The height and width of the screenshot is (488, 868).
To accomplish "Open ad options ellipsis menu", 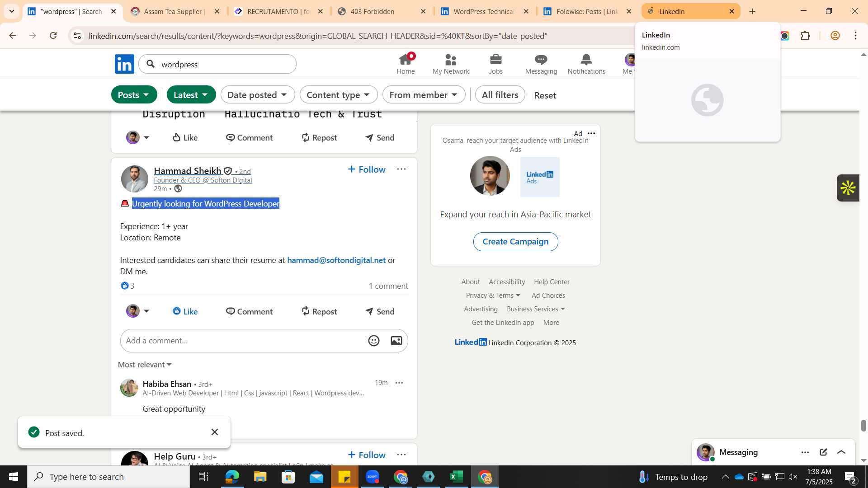I will 591,133.
